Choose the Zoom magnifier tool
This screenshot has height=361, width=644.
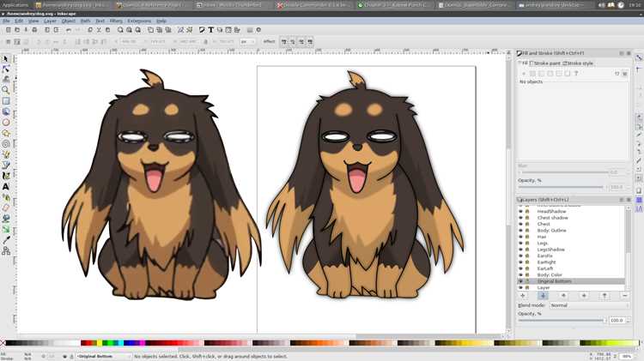(x=6, y=90)
